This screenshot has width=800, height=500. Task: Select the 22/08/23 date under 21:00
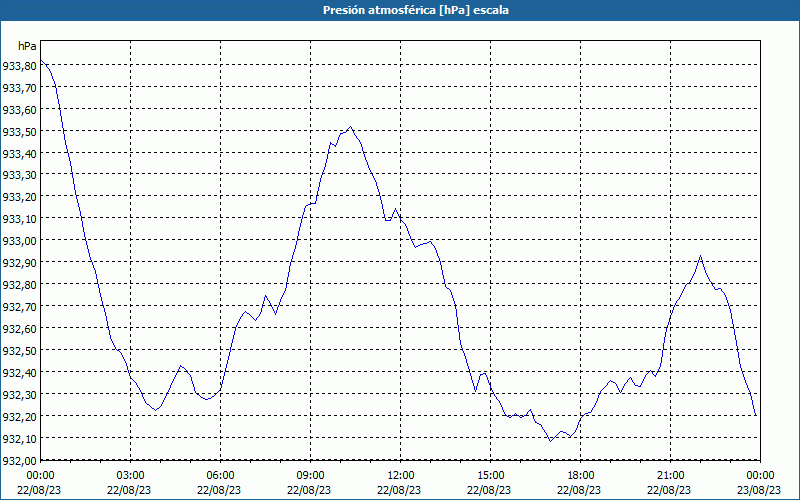pos(669,490)
